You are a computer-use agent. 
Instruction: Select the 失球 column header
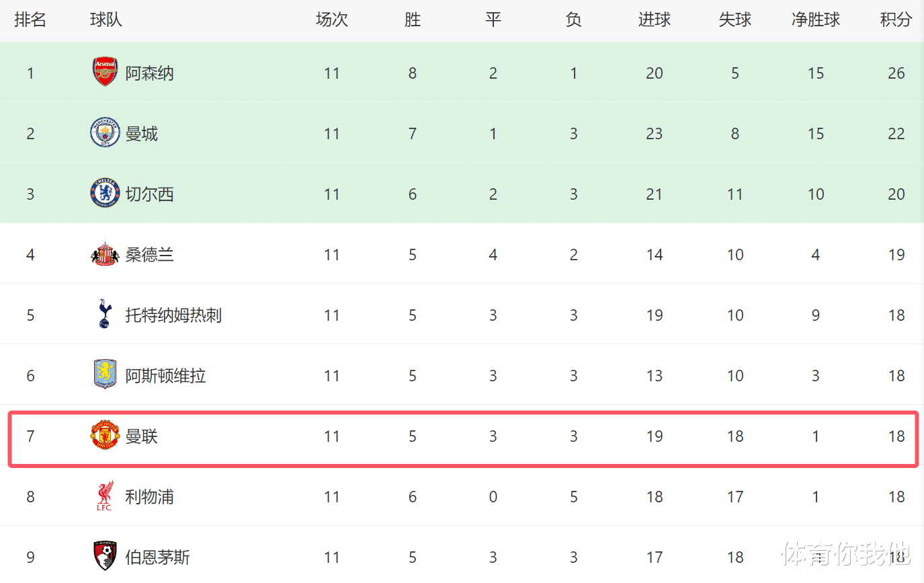[x=734, y=20]
